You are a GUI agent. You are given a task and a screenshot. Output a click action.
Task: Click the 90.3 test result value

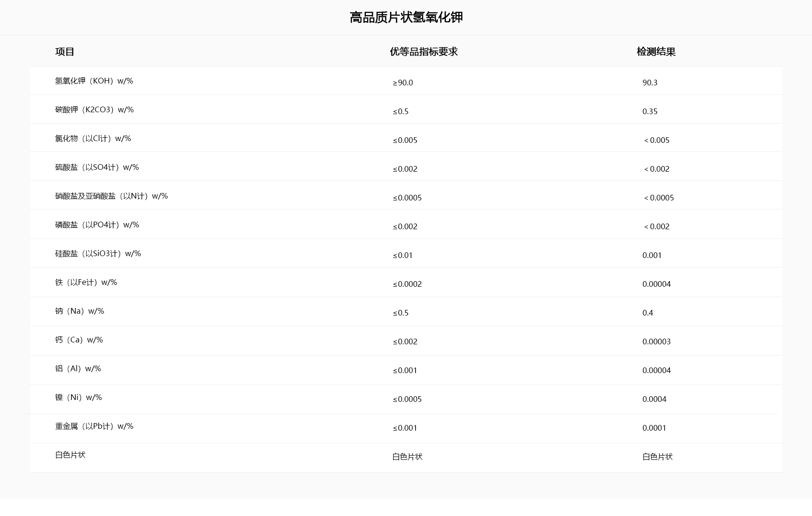tap(650, 83)
